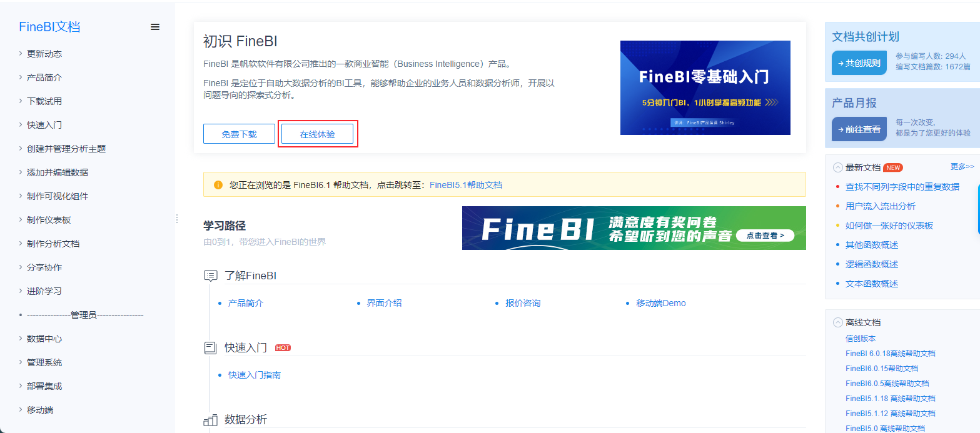Click the HOT badge beside 快速入门
980x433 pixels.
[x=283, y=348]
